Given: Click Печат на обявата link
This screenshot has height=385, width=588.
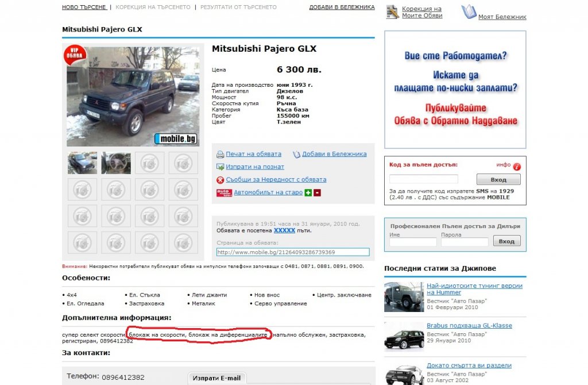Looking at the screenshot, I should pyautogui.click(x=253, y=154).
